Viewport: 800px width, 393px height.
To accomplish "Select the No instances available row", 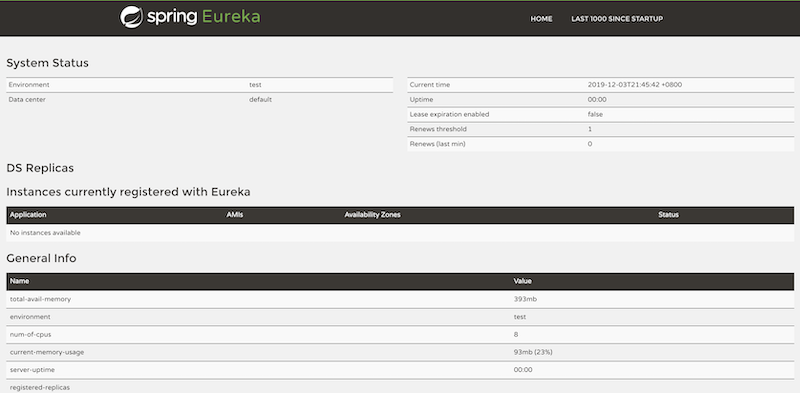I will 400,233.
